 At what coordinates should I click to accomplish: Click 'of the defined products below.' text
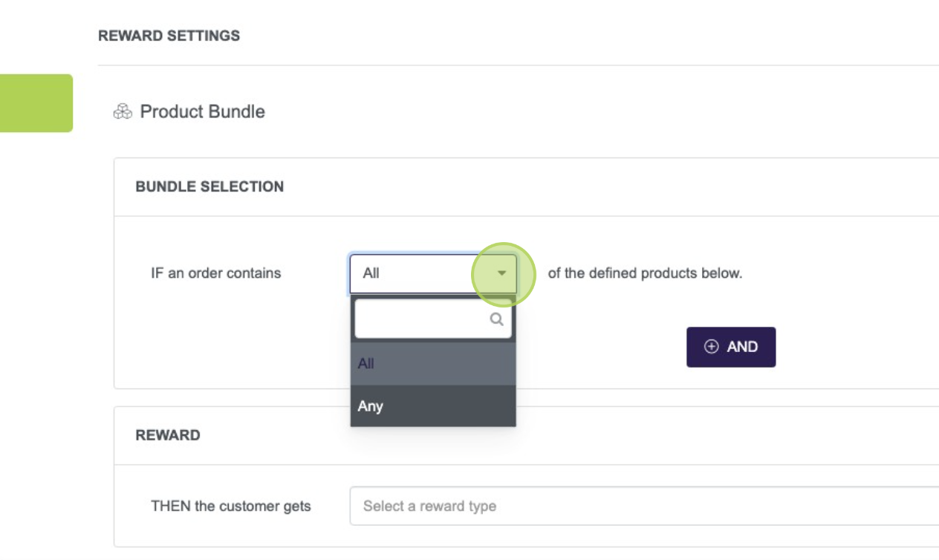[x=645, y=273]
